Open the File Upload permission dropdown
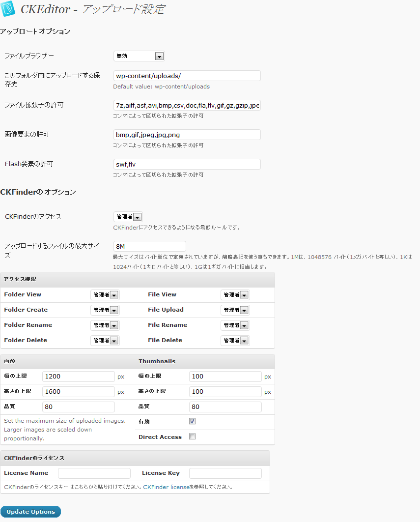The height and width of the screenshot is (522, 420). tap(235, 310)
